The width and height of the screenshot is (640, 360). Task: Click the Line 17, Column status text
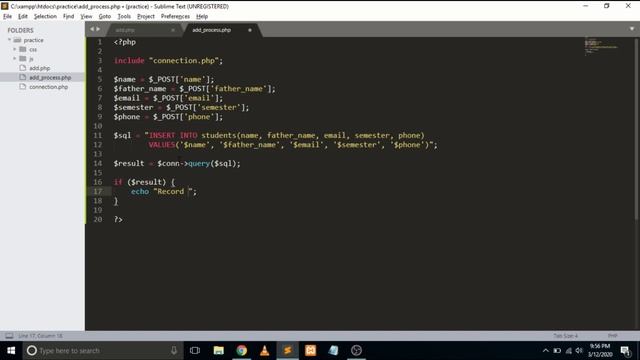click(x=40, y=336)
